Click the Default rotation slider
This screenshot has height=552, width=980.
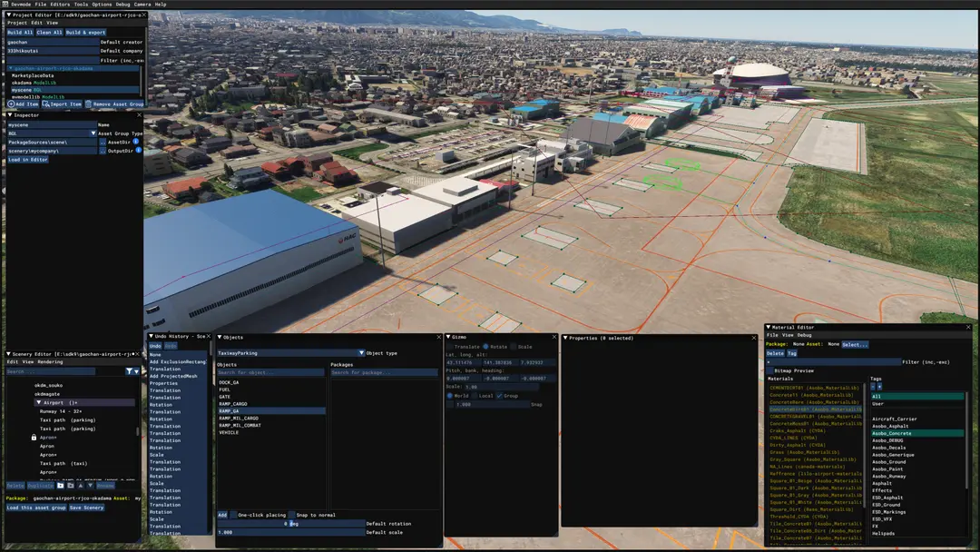tap(291, 524)
